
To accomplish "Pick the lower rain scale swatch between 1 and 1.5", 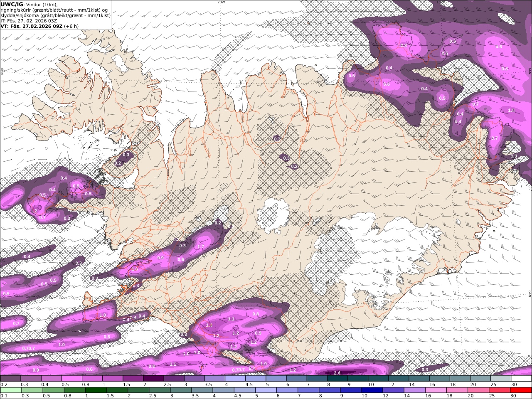I will [96, 390].
